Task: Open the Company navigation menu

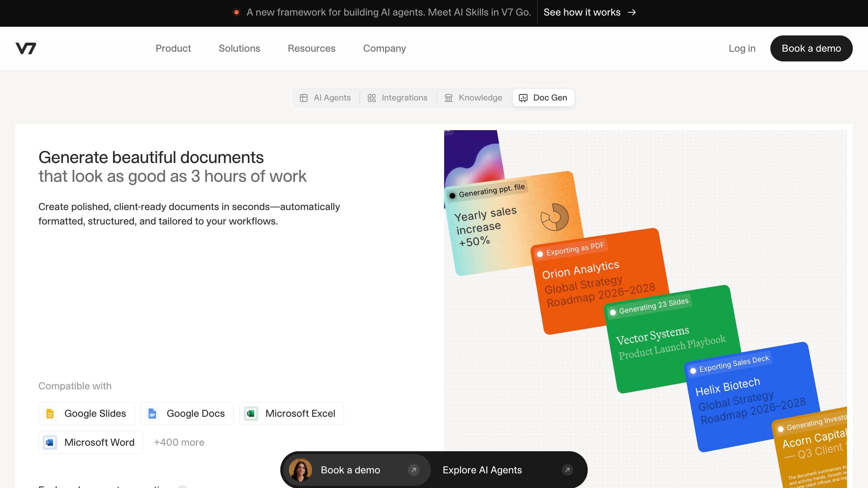Action: click(x=384, y=48)
